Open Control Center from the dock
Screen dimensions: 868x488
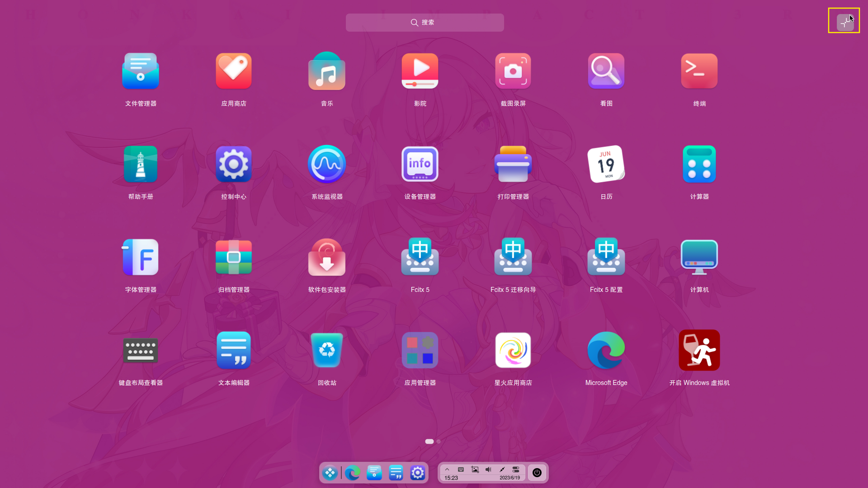click(x=417, y=472)
